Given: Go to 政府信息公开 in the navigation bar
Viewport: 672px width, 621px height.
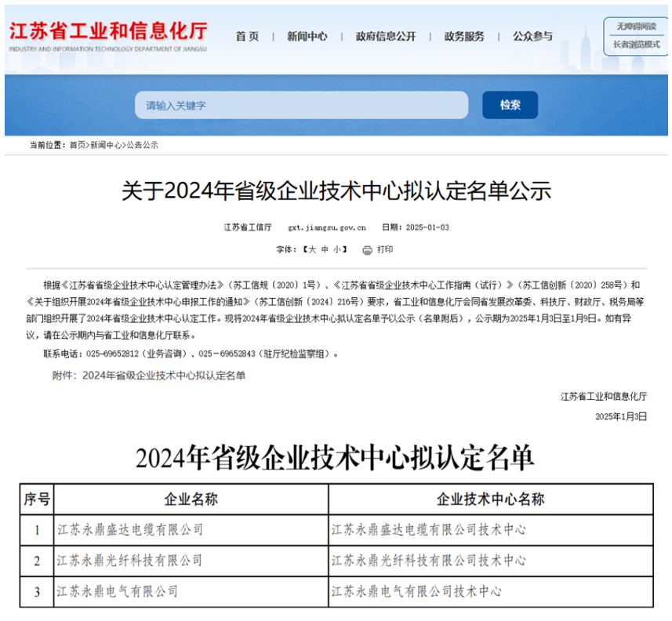Looking at the screenshot, I should (385, 37).
